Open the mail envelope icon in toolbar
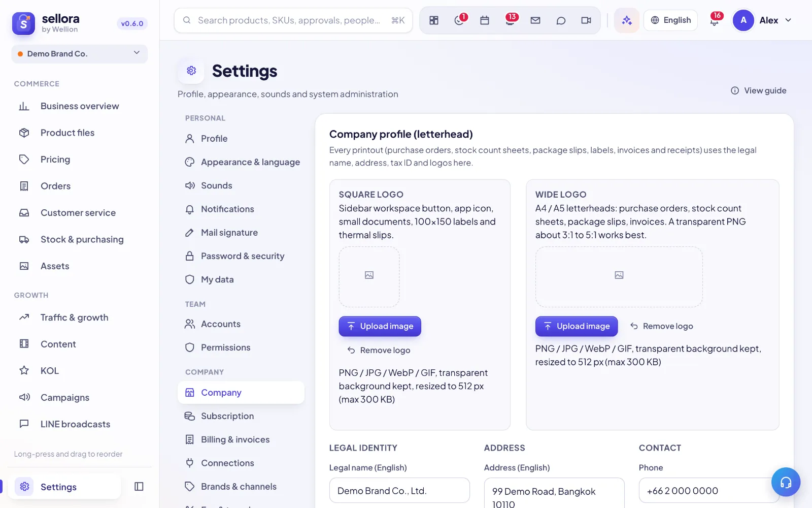This screenshot has width=812, height=508. click(x=535, y=20)
